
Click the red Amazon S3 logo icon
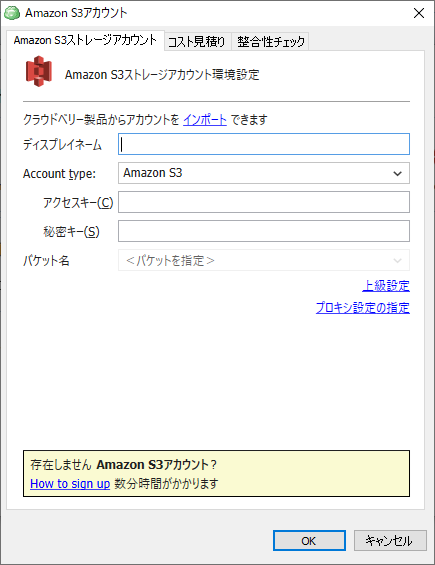click(39, 71)
